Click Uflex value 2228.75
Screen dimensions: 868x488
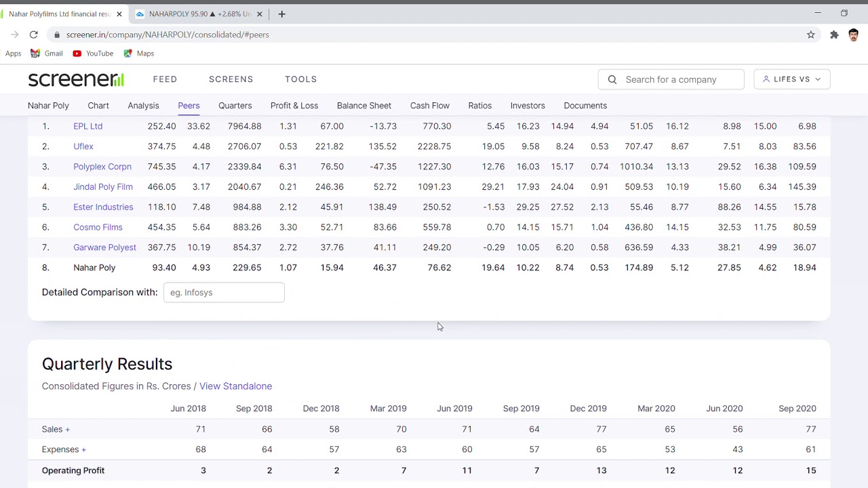(x=434, y=146)
